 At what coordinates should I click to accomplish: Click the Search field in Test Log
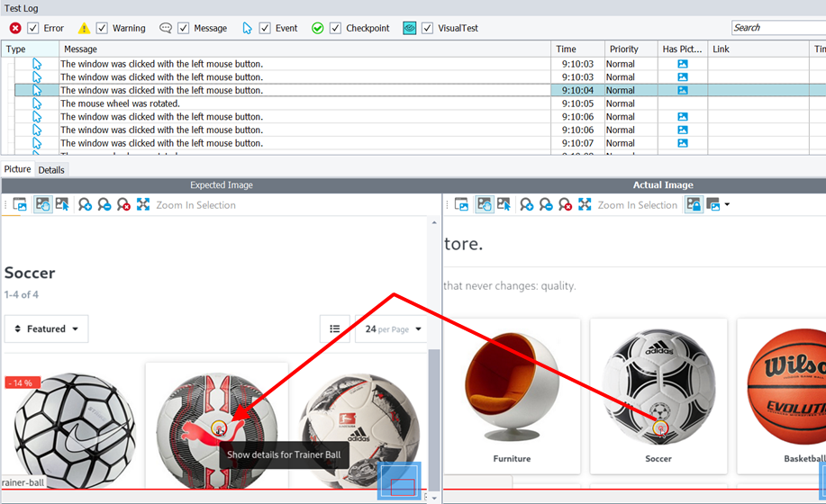[x=777, y=28]
